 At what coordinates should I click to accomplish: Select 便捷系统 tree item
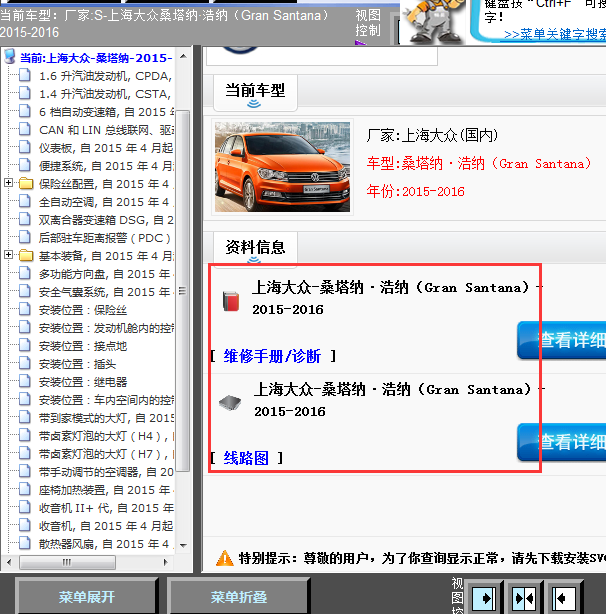[106, 166]
